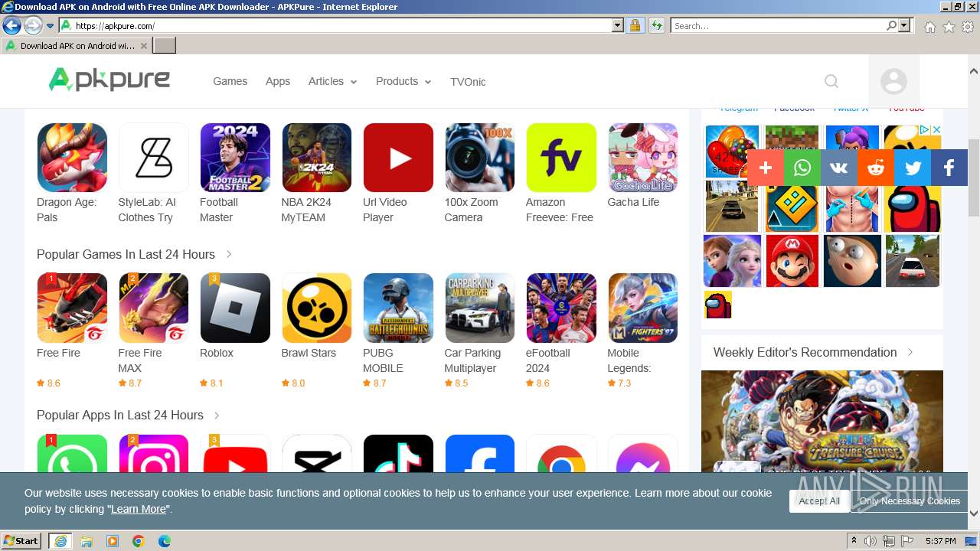Open the Mobile Legends game icon
This screenshot has width=980, height=551.
click(x=643, y=308)
